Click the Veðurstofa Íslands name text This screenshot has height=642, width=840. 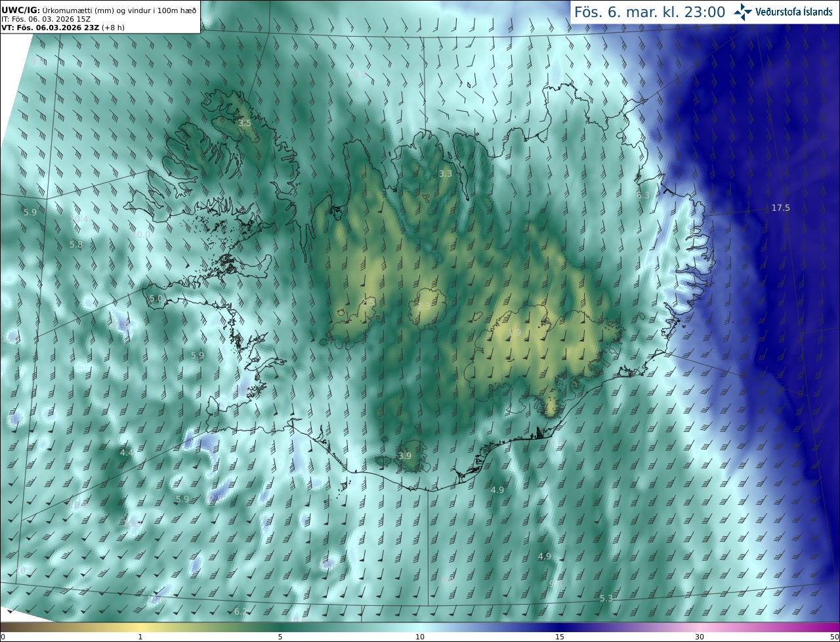[794, 12]
